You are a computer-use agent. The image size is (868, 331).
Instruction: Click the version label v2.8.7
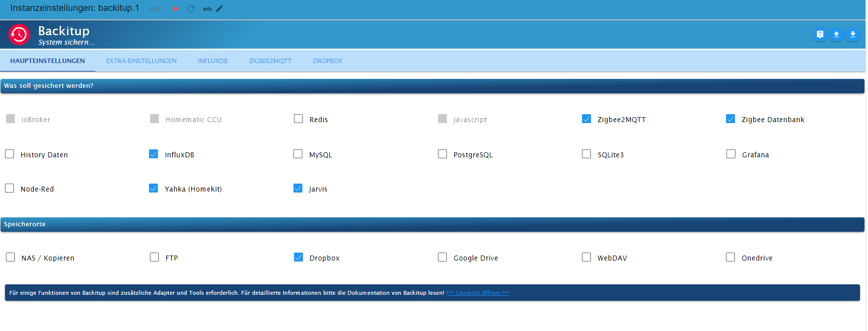tap(156, 9)
